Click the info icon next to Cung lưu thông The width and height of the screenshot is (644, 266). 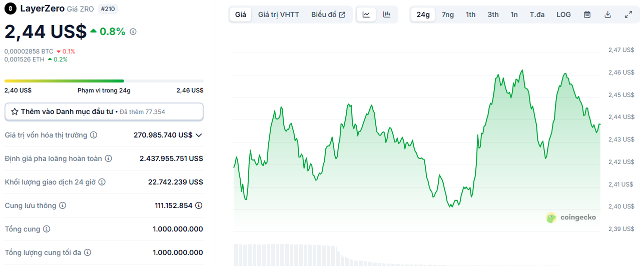[63, 205]
